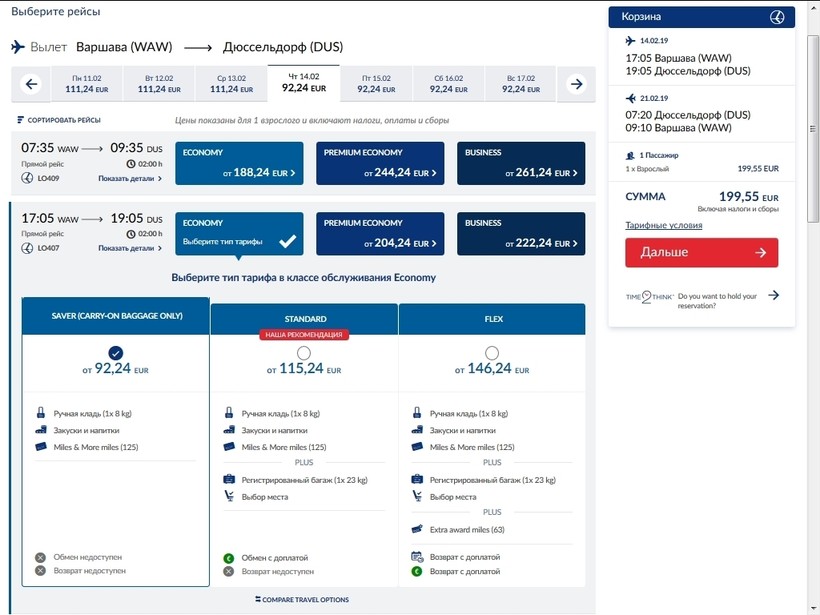
Task: Open the Тарифные условия link
Action: pos(663,225)
